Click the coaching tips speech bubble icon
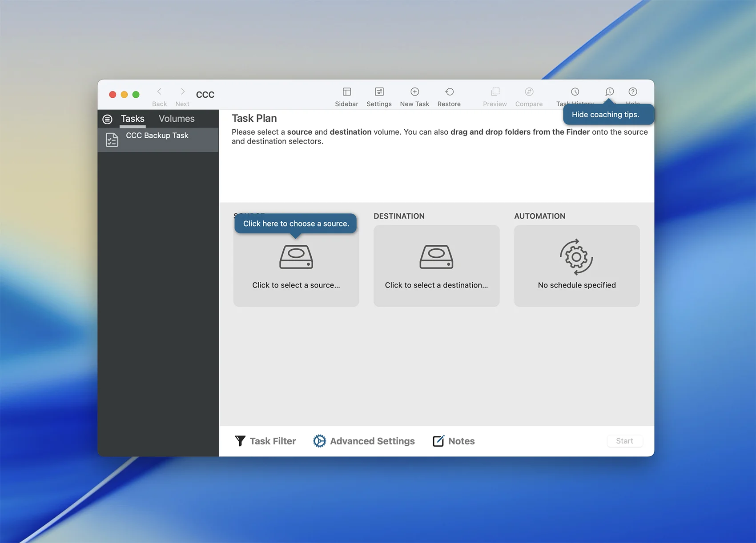Image resolution: width=756 pixels, height=543 pixels. [x=609, y=92]
